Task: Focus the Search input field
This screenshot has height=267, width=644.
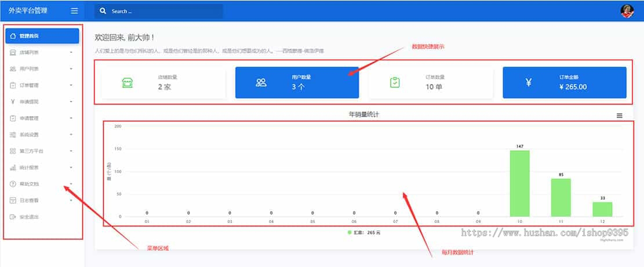Action: (158, 11)
